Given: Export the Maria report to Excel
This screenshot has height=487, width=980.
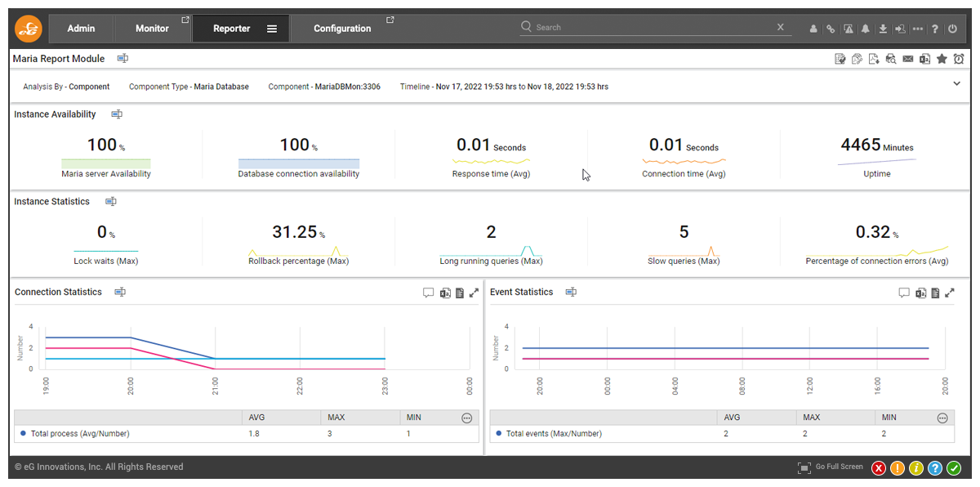Looking at the screenshot, I should (924, 59).
